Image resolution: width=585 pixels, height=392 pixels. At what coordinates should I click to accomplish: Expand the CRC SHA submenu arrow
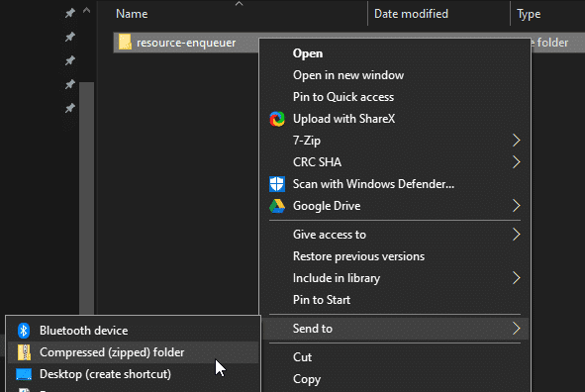517,162
